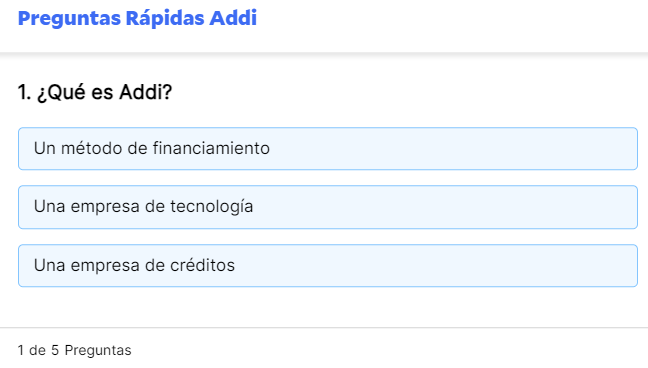This screenshot has height=368, width=648.
Task: Click the '1 de 5 Preguntas' counter
Action: 74,350
